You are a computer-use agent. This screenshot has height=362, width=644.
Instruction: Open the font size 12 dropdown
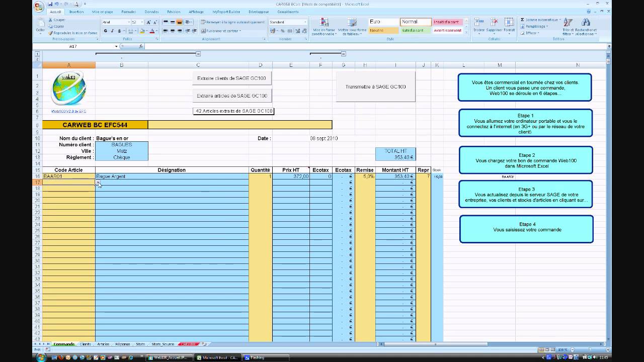pyautogui.click(x=142, y=22)
